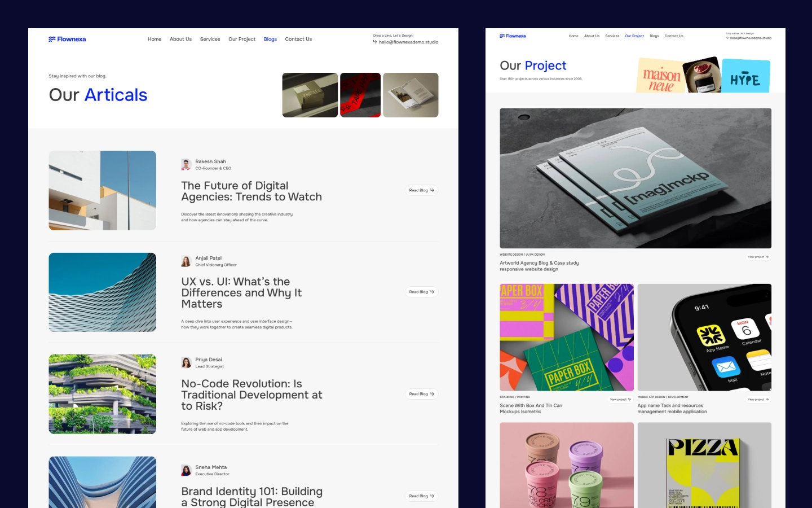The height and width of the screenshot is (508, 812).
Task: Open the phone app project image
Action: (704, 338)
